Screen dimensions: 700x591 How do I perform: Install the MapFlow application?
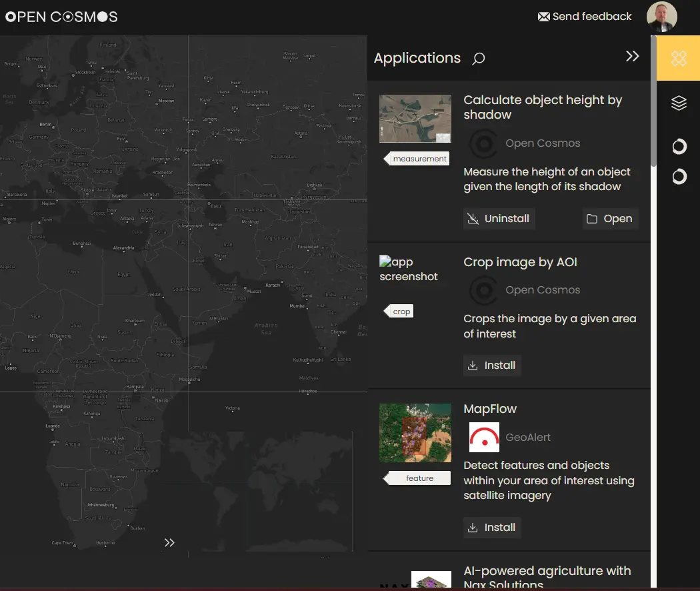(x=491, y=527)
